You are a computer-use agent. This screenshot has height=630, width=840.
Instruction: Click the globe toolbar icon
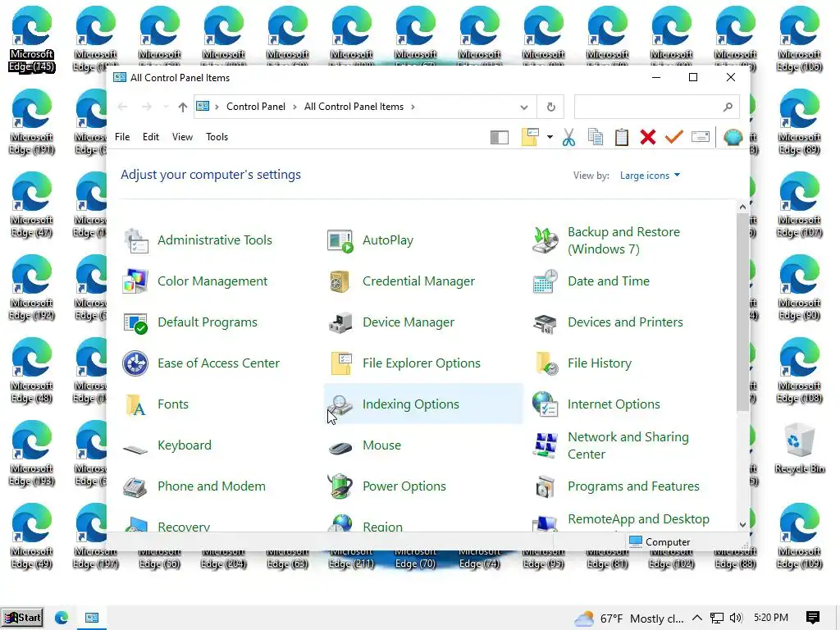733,137
